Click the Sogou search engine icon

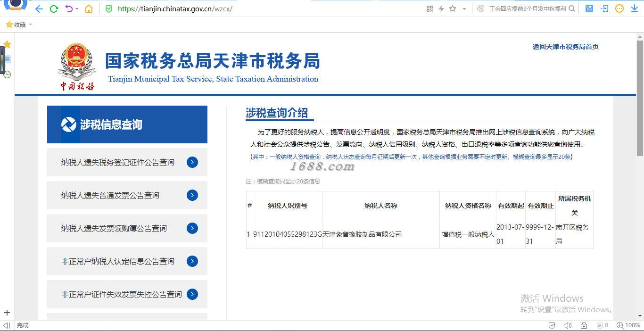pyautogui.click(x=481, y=8)
